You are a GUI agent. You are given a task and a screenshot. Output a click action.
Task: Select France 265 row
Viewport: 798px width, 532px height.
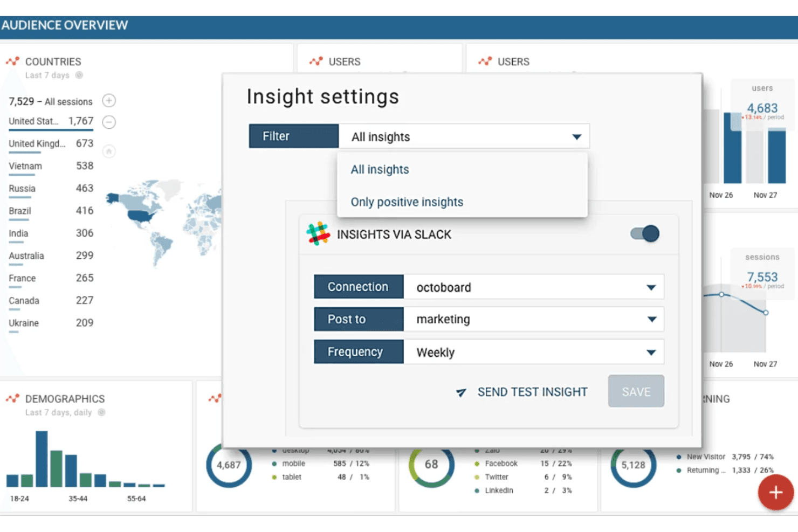pyautogui.click(x=51, y=279)
